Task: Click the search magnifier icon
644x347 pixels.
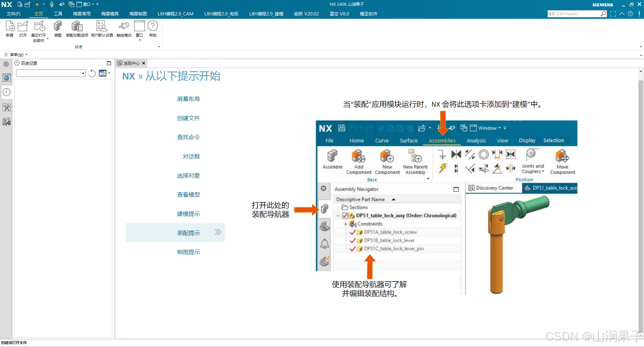Action: 603,14
